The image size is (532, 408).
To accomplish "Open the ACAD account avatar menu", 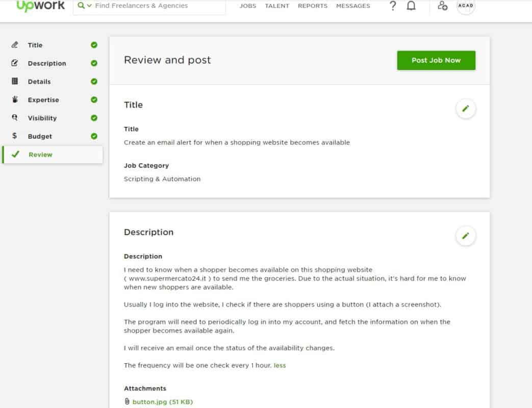I will click(x=466, y=6).
